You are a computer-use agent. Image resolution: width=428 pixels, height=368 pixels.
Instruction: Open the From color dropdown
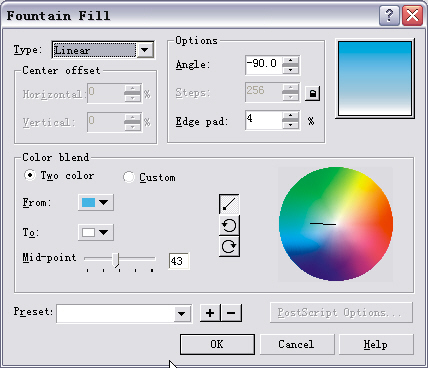pos(96,202)
